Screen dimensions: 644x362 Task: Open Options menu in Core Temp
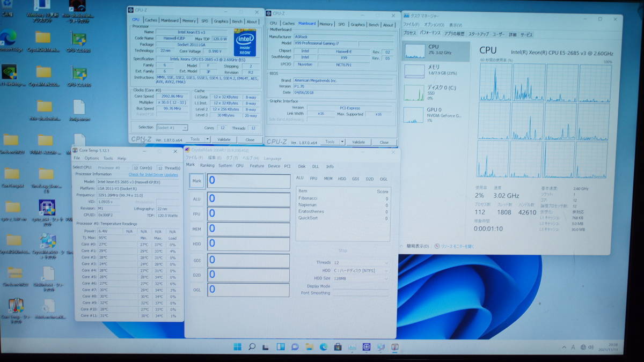92,158
